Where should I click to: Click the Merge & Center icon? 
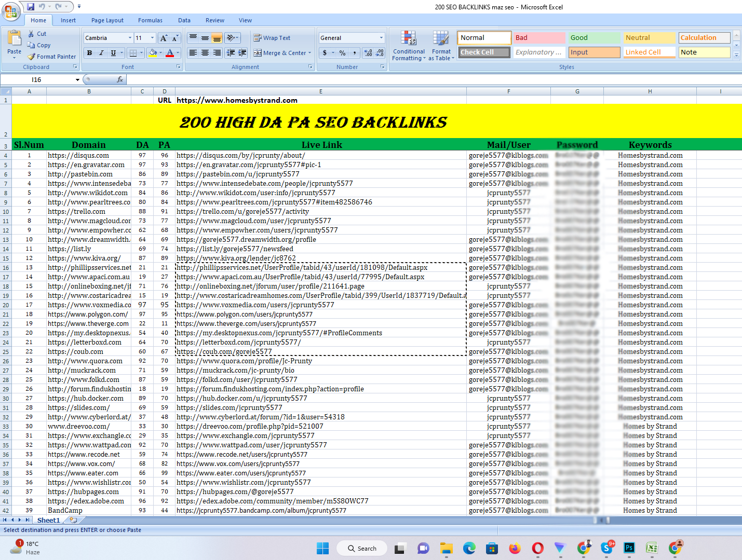point(258,52)
